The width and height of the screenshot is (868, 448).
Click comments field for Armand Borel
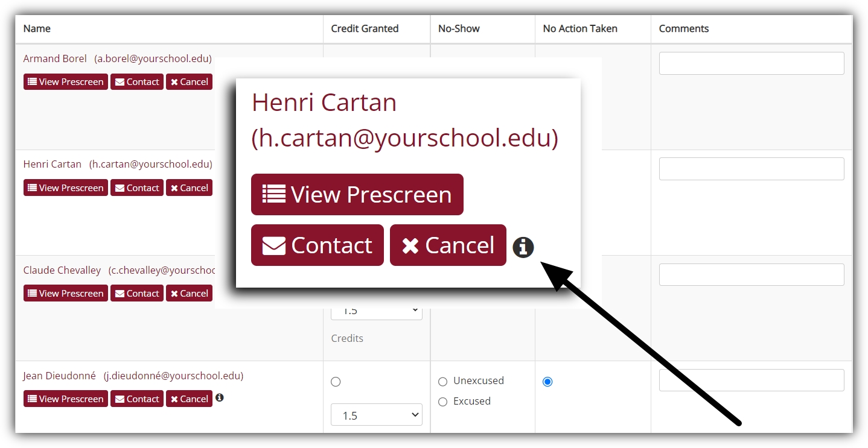click(x=751, y=63)
